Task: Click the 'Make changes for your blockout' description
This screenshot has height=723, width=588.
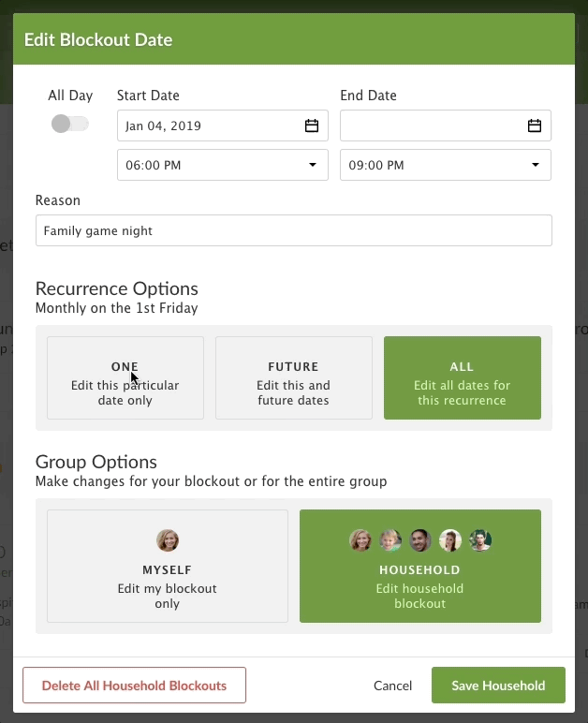Action: [211, 481]
